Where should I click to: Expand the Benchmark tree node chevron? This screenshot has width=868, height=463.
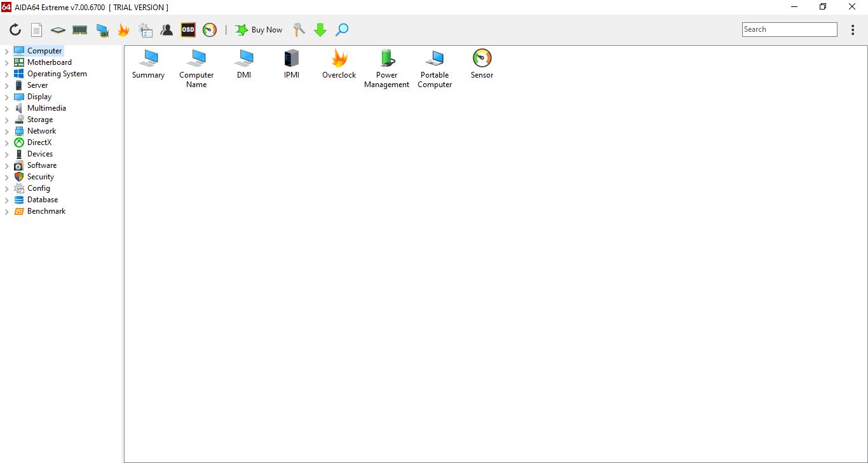pyautogui.click(x=7, y=211)
